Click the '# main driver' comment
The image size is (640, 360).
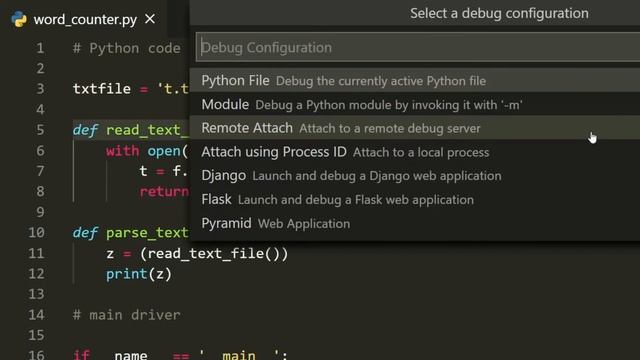pos(127,315)
